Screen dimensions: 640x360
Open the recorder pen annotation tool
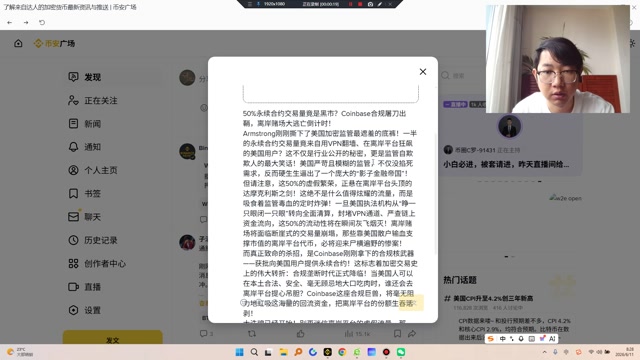tap(380, 4)
